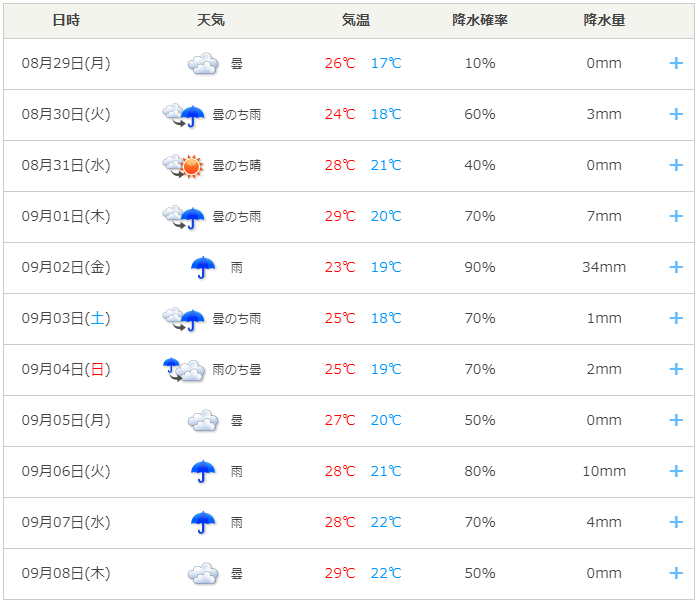Expand details for 08月29日(月) with plus
Screen dimensions: 699x604
coord(676,63)
